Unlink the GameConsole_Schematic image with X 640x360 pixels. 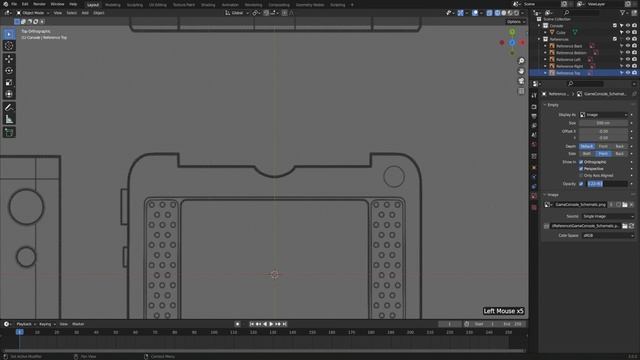(x=631, y=204)
